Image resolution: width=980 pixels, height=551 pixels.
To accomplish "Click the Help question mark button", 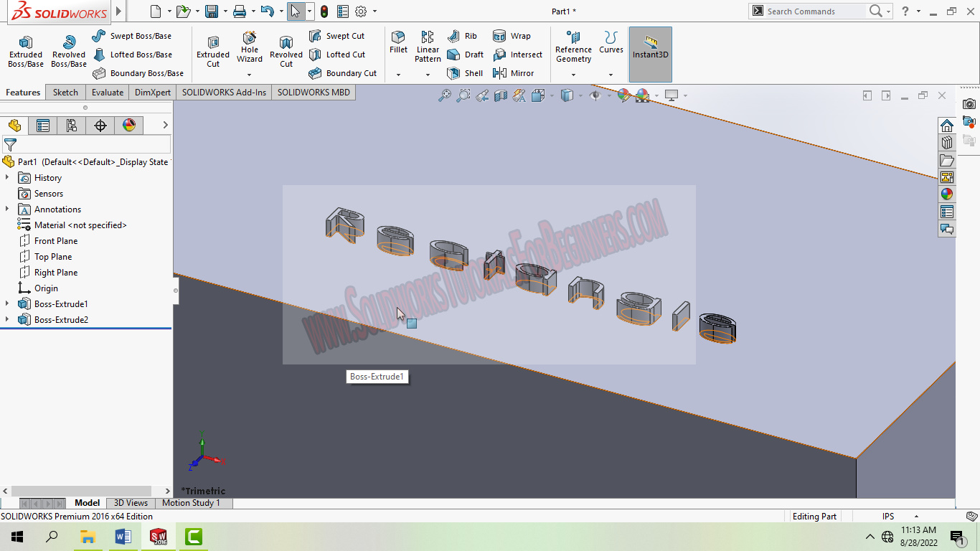I will pyautogui.click(x=905, y=11).
